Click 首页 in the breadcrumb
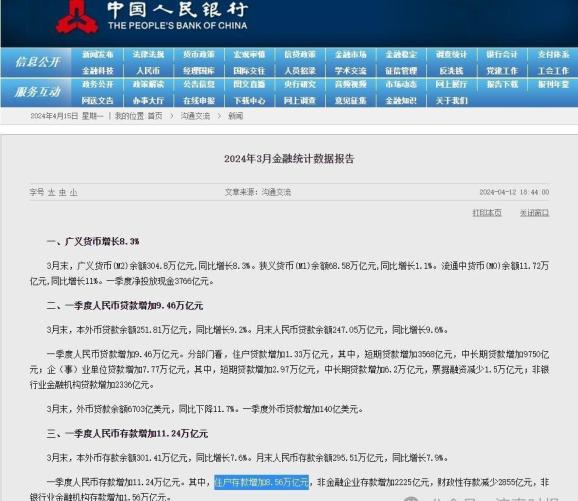The width and height of the screenshot is (578, 501). click(x=155, y=116)
